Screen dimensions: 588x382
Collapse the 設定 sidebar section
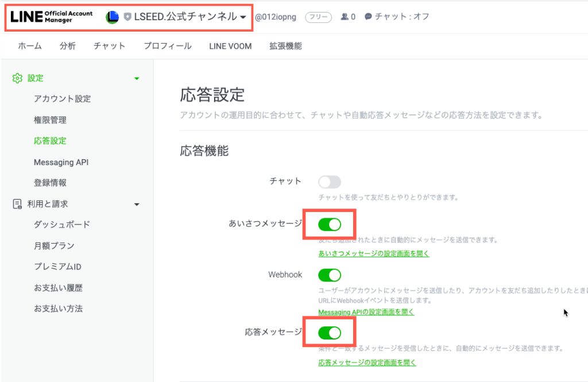137,79
